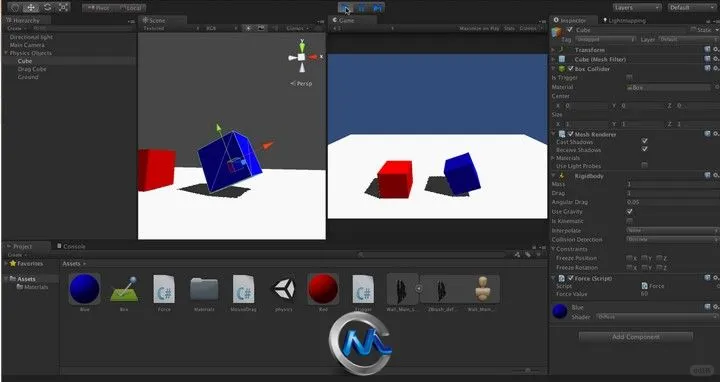Select the Box physic material asset

coord(124,289)
